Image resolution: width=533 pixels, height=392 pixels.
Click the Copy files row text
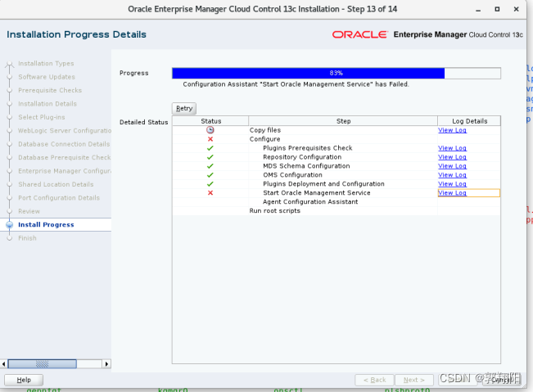tap(265, 130)
